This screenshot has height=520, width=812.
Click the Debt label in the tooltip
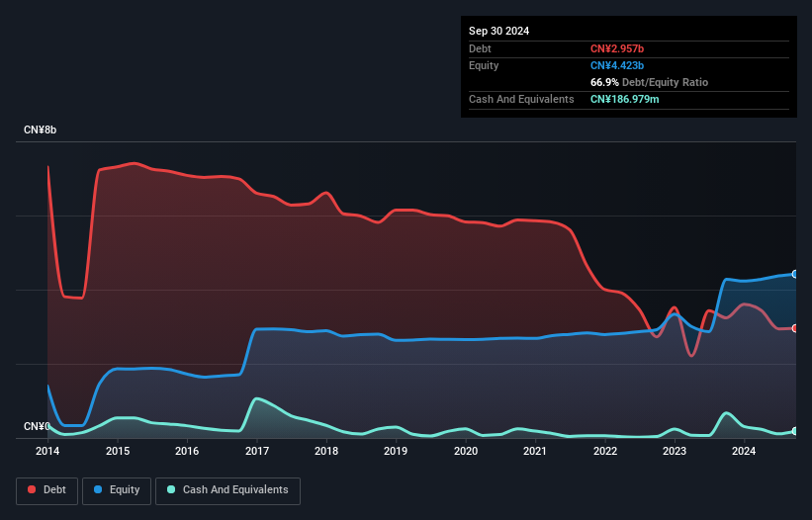(x=480, y=48)
